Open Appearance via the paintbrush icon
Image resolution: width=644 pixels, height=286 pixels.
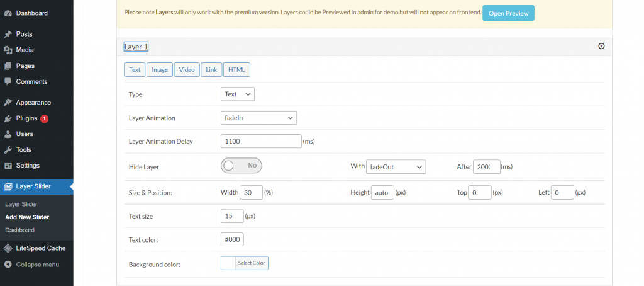8,103
